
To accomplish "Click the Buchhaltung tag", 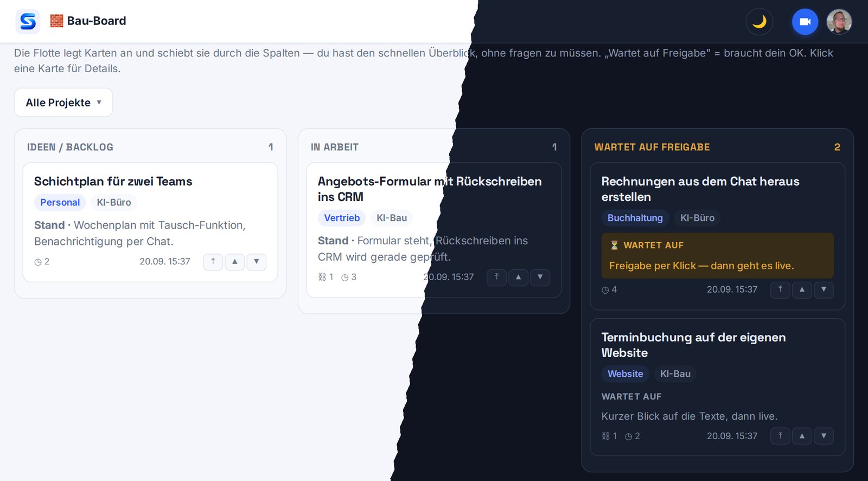I will click(635, 218).
